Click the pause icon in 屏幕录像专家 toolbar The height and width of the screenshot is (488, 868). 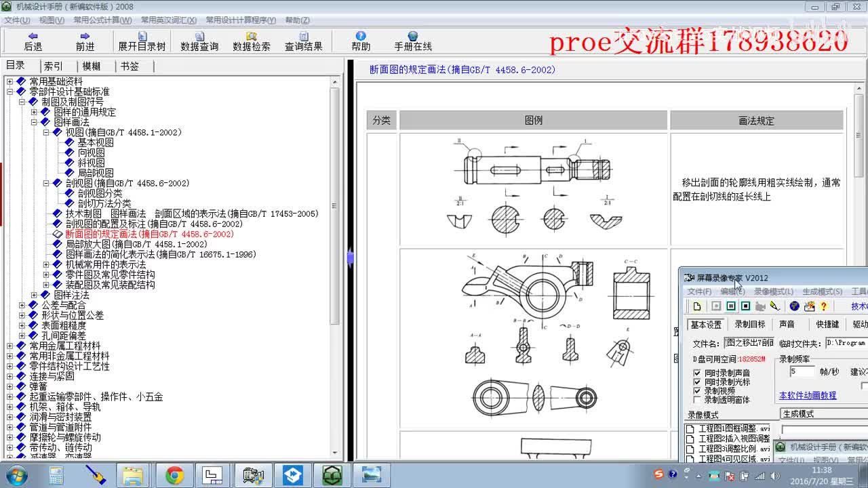click(x=731, y=306)
